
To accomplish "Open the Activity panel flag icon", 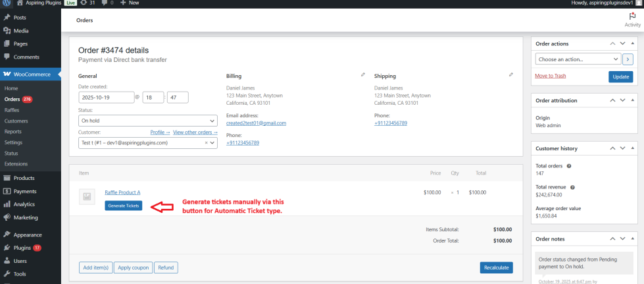I will pyautogui.click(x=632, y=16).
